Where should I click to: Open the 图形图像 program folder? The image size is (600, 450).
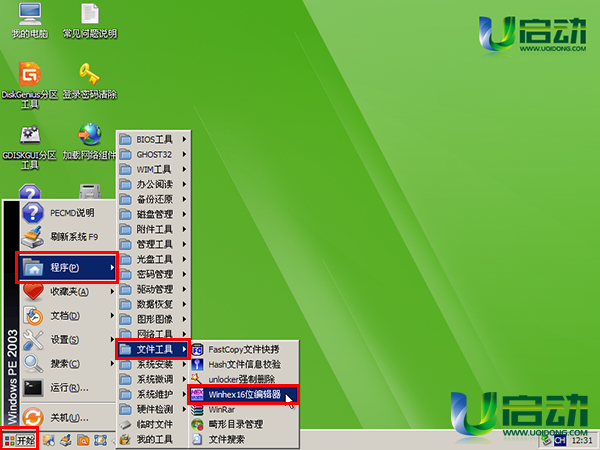tap(153, 319)
